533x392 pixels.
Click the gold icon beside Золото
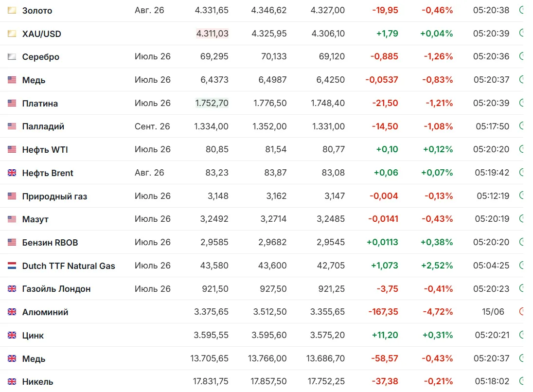[x=12, y=10]
